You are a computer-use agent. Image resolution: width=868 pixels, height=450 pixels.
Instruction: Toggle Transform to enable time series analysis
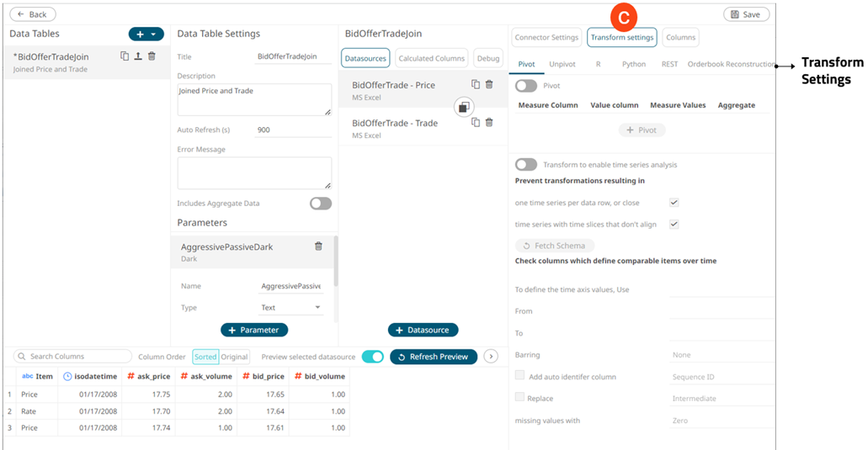[x=526, y=165]
